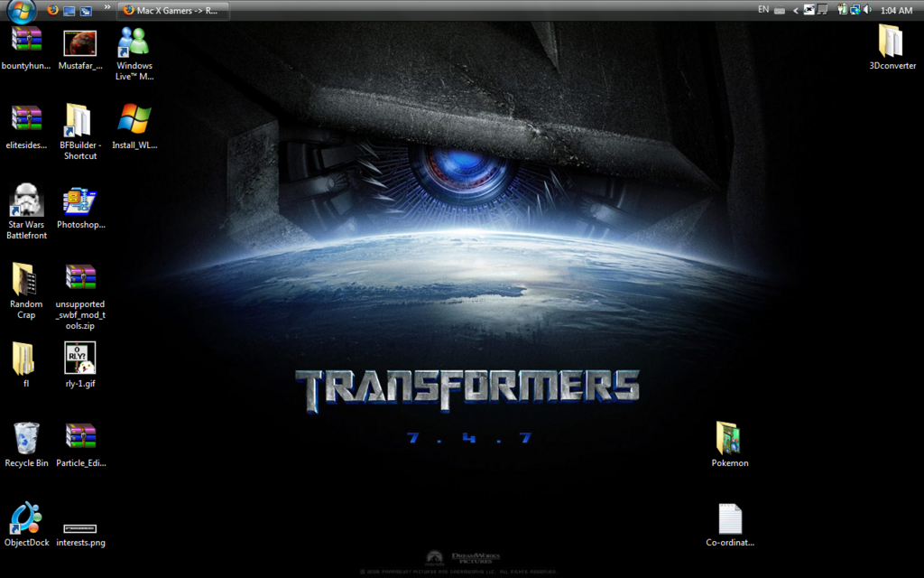This screenshot has height=578, width=924.
Task: Select the Recycle Bin icon
Action: (26, 444)
